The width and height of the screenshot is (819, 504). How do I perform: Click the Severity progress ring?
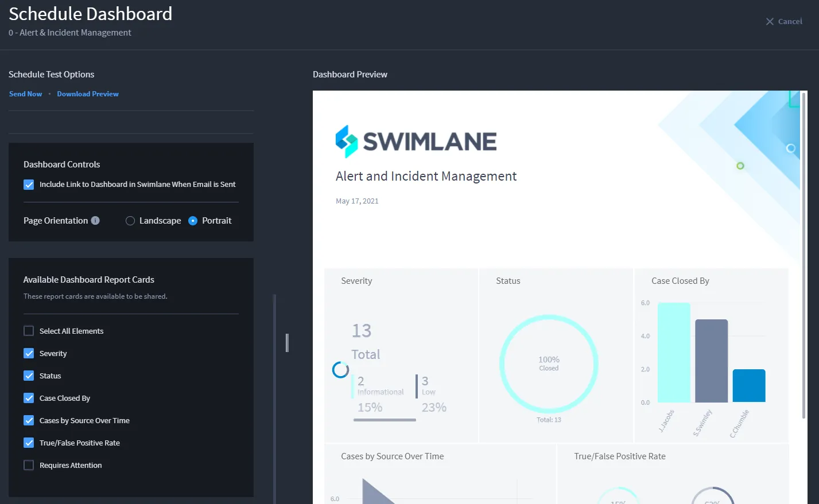pyautogui.click(x=340, y=370)
